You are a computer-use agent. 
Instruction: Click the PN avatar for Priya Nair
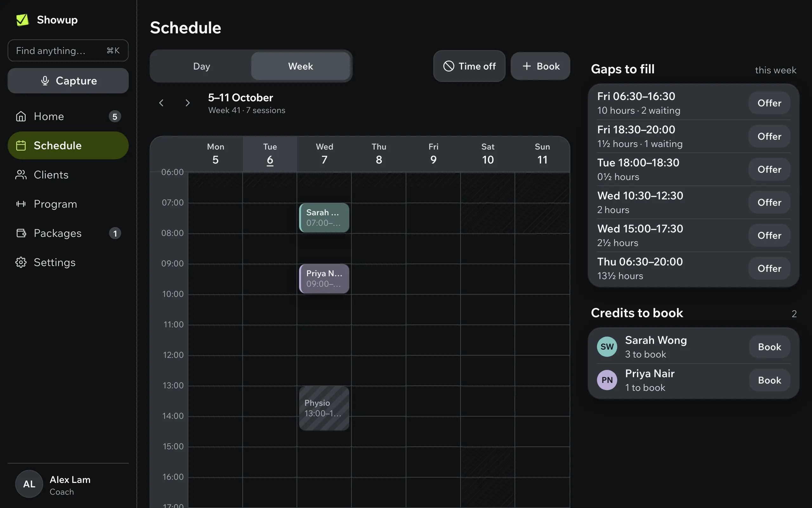point(607,380)
